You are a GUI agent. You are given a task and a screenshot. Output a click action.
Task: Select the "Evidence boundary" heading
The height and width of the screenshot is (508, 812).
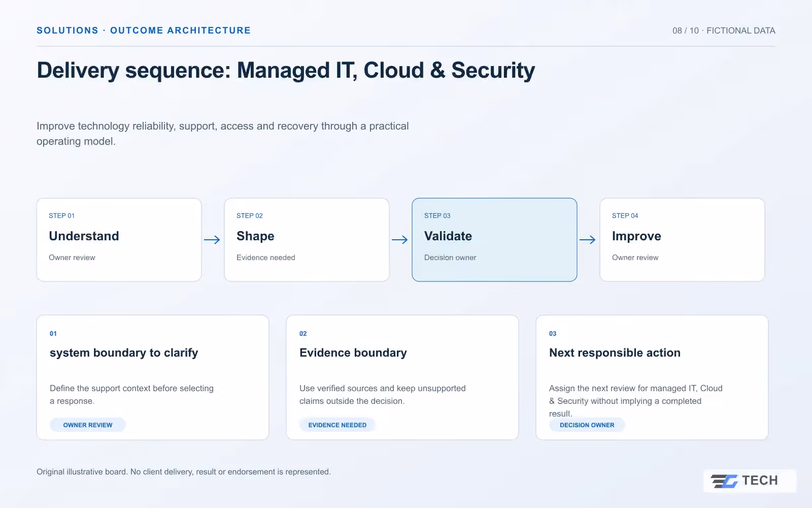click(x=353, y=353)
